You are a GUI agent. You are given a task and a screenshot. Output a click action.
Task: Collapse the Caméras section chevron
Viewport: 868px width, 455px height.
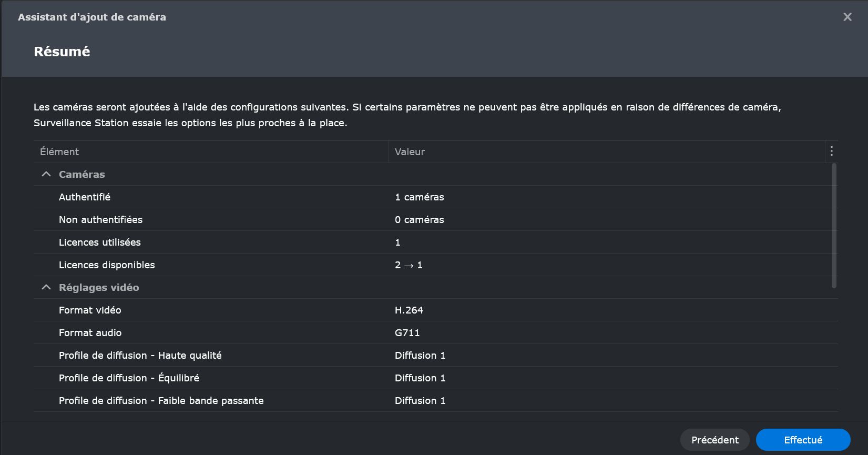[46, 174]
